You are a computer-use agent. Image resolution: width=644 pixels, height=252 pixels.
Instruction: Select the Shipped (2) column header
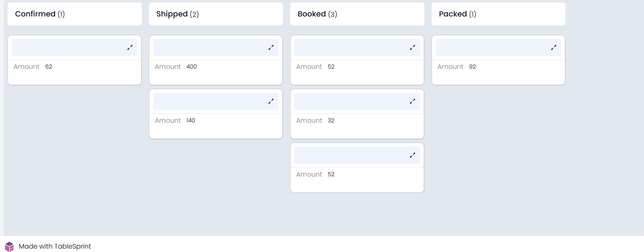177,14
